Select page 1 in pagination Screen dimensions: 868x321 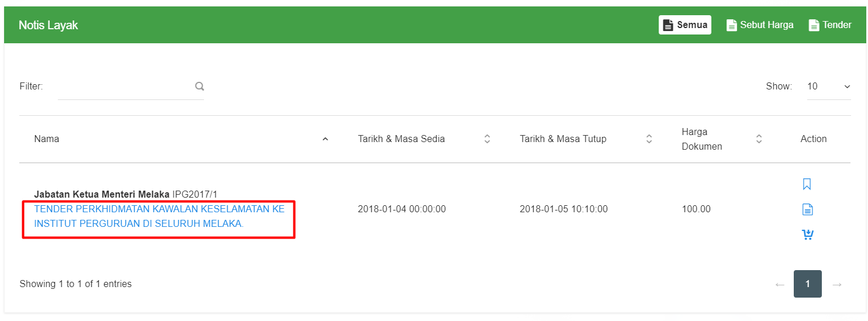(808, 284)
